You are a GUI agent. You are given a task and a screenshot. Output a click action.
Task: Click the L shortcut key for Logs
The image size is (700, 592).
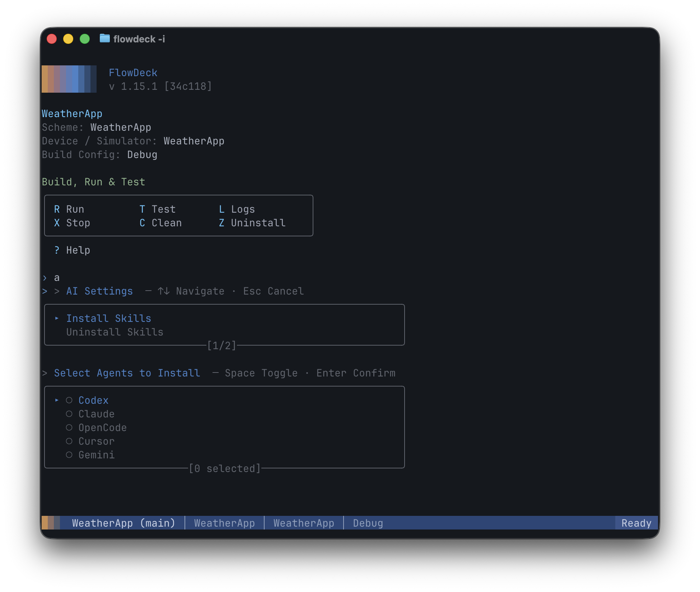coord(221,209)
